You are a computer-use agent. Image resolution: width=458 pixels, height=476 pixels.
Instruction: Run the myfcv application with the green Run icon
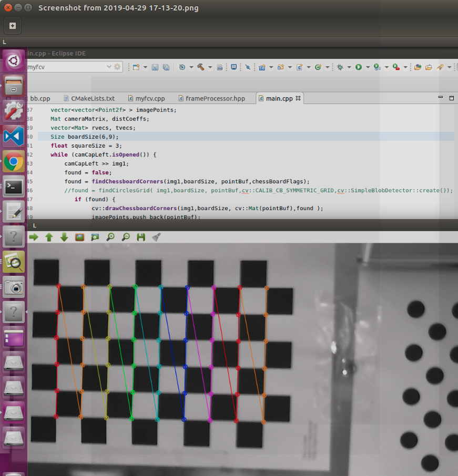click(358, 67)
